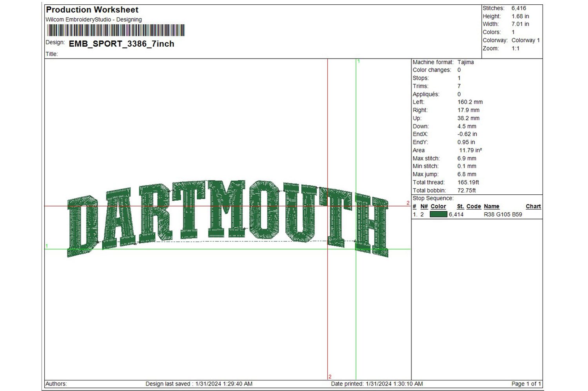Select the stop sequence stitch count "6,414"

[456, 215]
